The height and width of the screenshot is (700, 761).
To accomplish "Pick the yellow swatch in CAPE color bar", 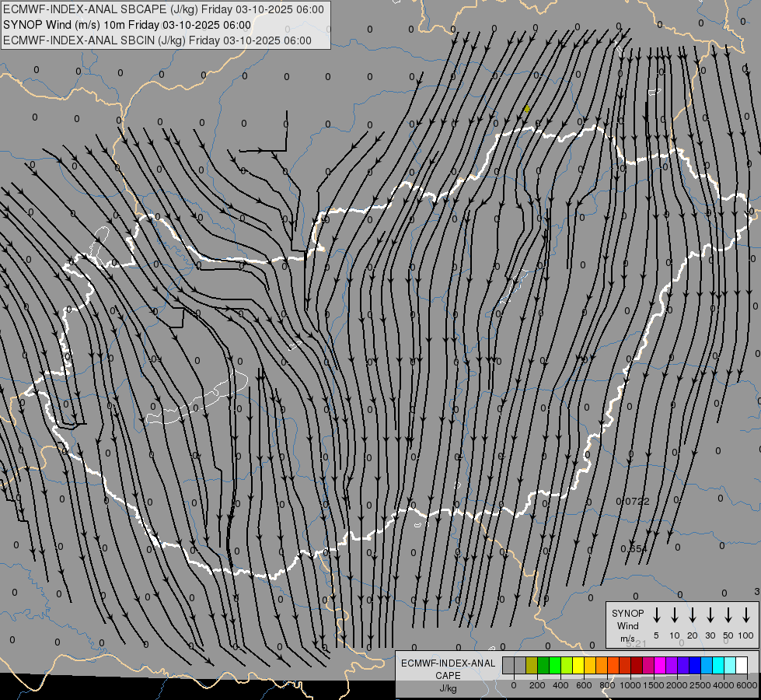I will point(578,665).
